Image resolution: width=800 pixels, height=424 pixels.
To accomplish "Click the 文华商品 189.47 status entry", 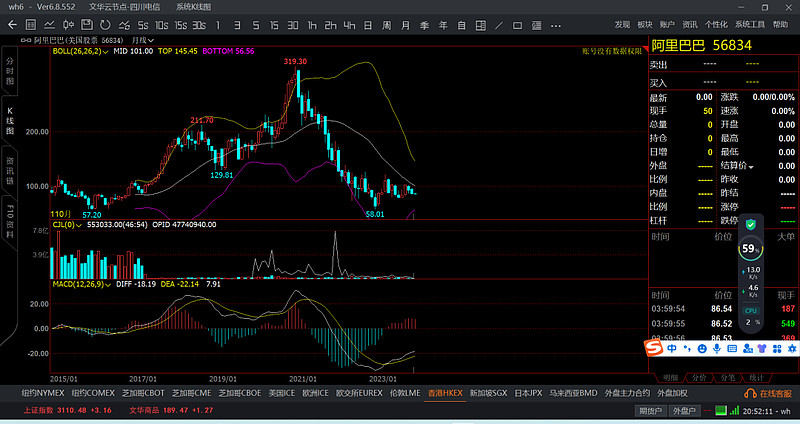I will click(x=171, y=410).
